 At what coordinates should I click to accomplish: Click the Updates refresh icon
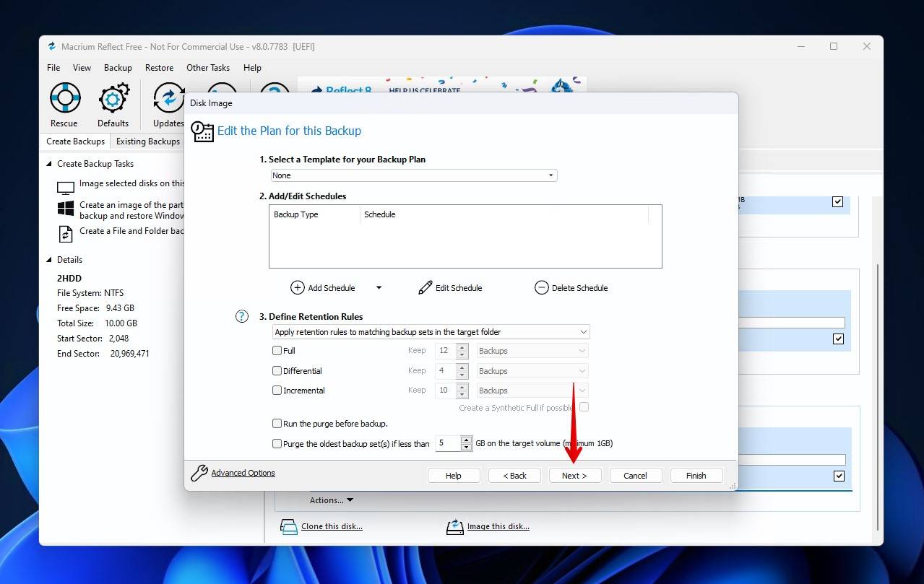click(168, 97)
